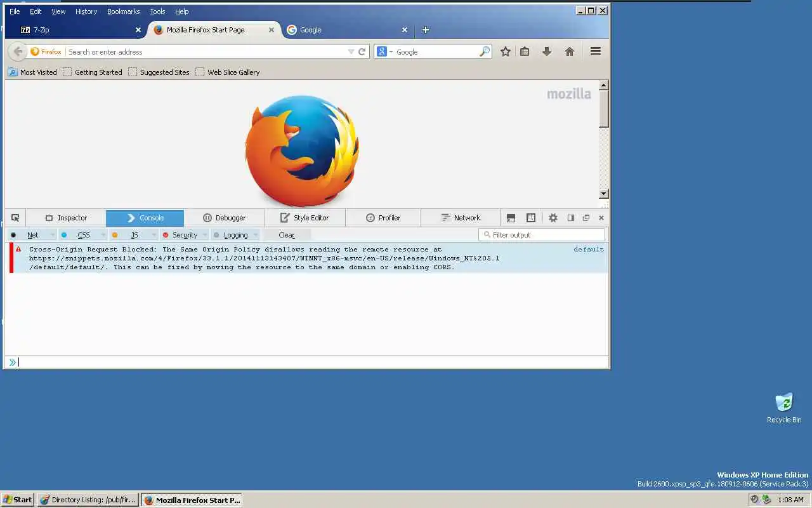
Task: Close the developer tools panel
Action: click(x=601, y=218)
